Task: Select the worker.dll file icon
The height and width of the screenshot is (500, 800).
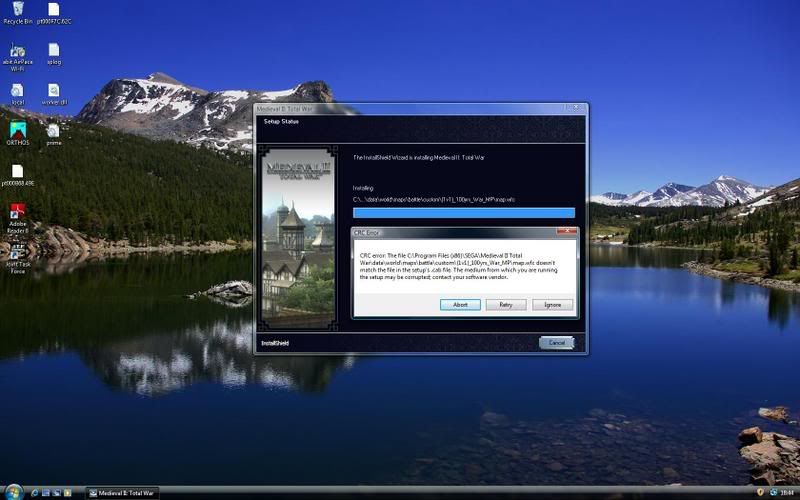Action: tap(54, 94)
